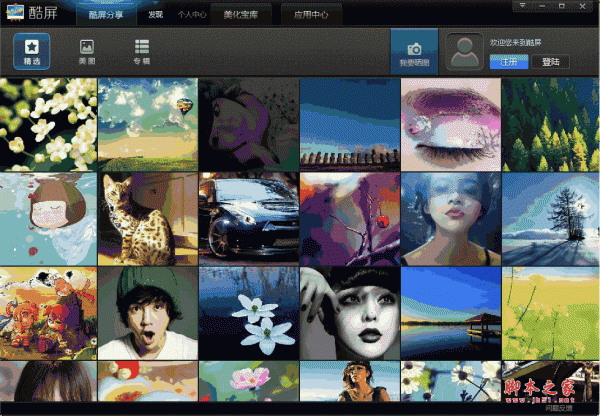Open the Easter Island statues wallpaper
Screen dimensions: 600x416
350,124
